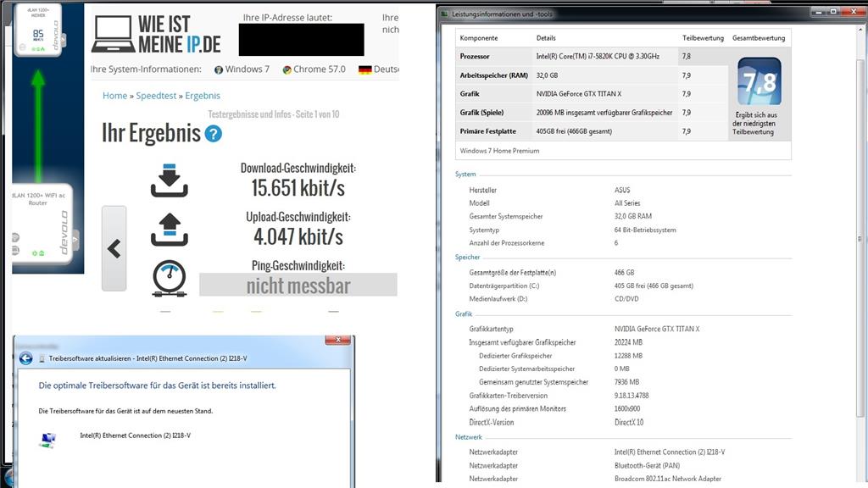Click the Chrome 57.0 browser icon
The width and height of the screenshot is (868, 488).
[287, 69]
